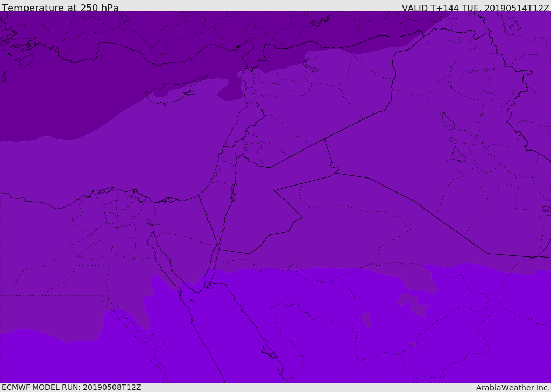Click the 'ArabiaWeather Inc.' credit text
Screen dimensions: 551x392
pos(513,388)
